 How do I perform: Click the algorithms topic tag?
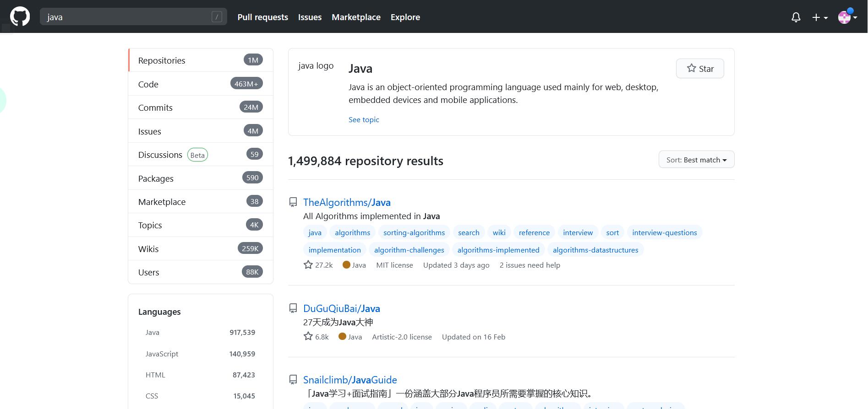(352, 232)
